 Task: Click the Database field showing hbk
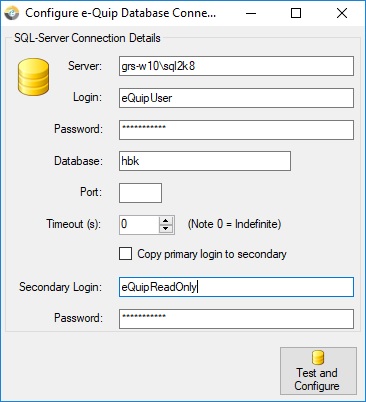click(x=205, y=161)
